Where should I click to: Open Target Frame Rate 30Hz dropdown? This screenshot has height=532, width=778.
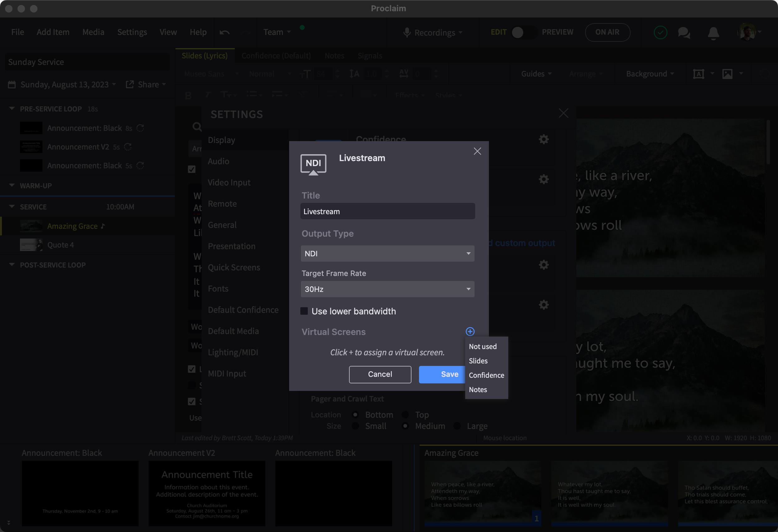tap(387, 289)
